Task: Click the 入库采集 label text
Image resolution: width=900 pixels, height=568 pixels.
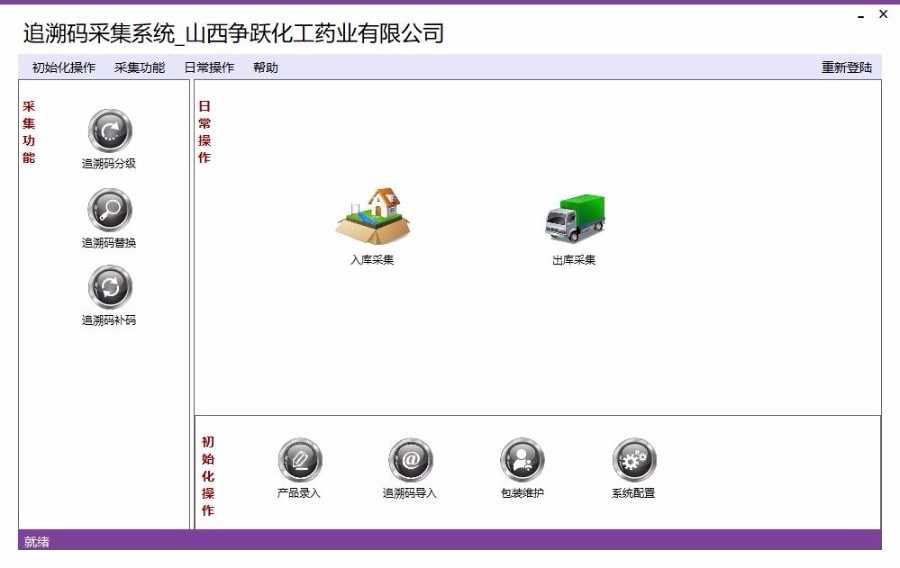Action: 373,260
